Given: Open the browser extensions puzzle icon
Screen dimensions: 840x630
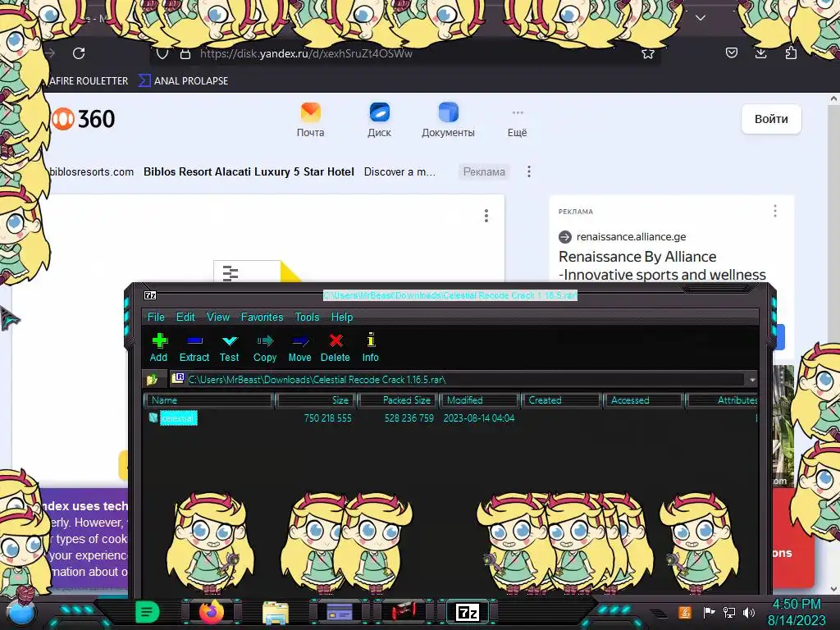Looking at the screenshot, I should (791, 52).
